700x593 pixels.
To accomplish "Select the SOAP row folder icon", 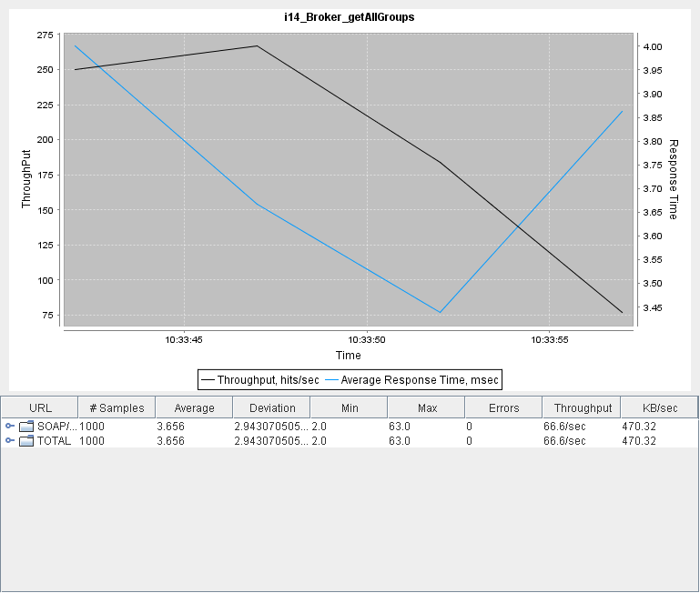I will (26, 427).
